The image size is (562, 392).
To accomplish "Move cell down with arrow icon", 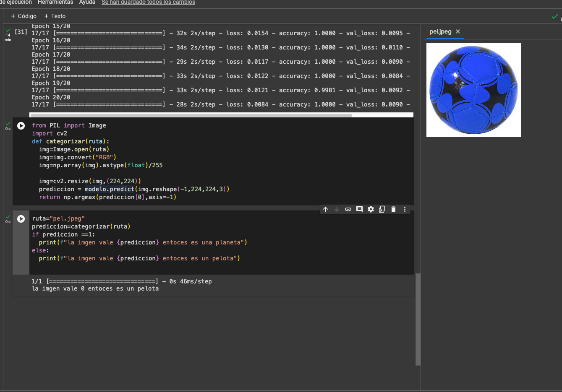I will 337,209.
